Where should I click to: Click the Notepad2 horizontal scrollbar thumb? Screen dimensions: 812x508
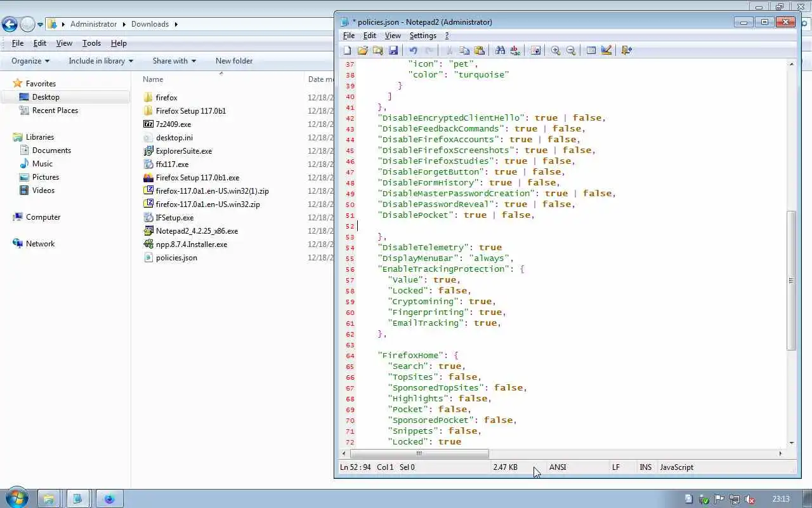(x=419, y=453)
